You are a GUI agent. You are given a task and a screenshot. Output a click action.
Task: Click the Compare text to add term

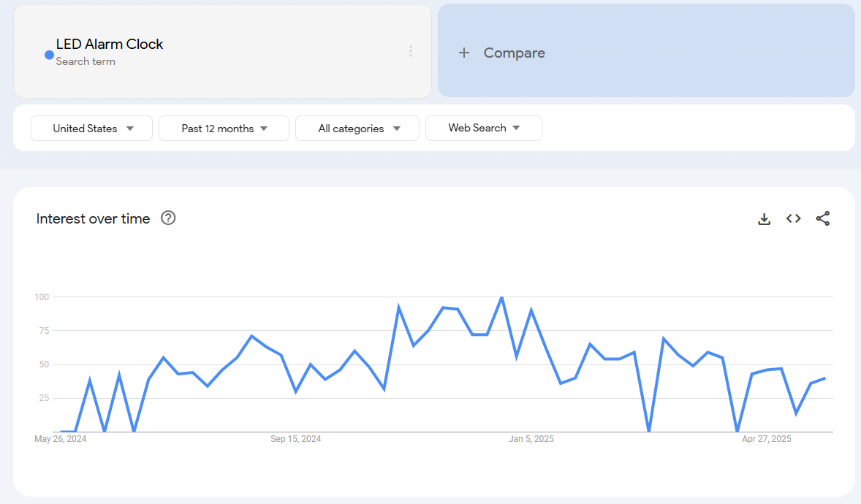514,53
